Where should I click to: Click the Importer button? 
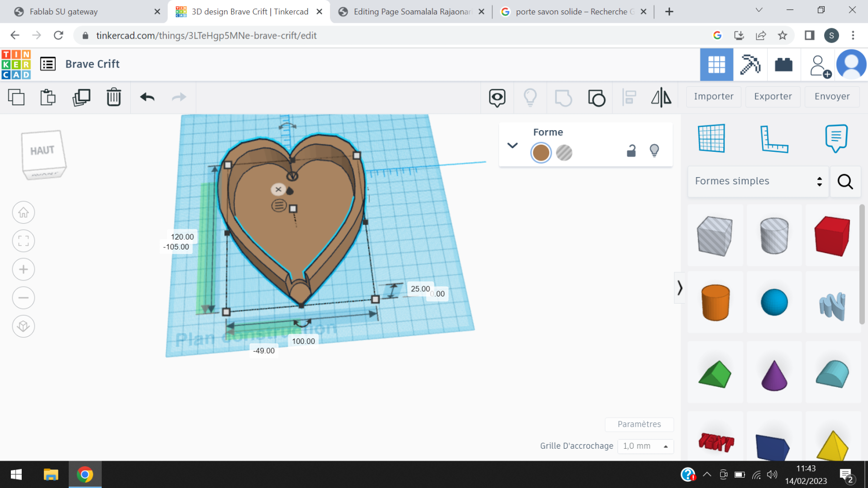pyautogui.click(x=714, y=97)
